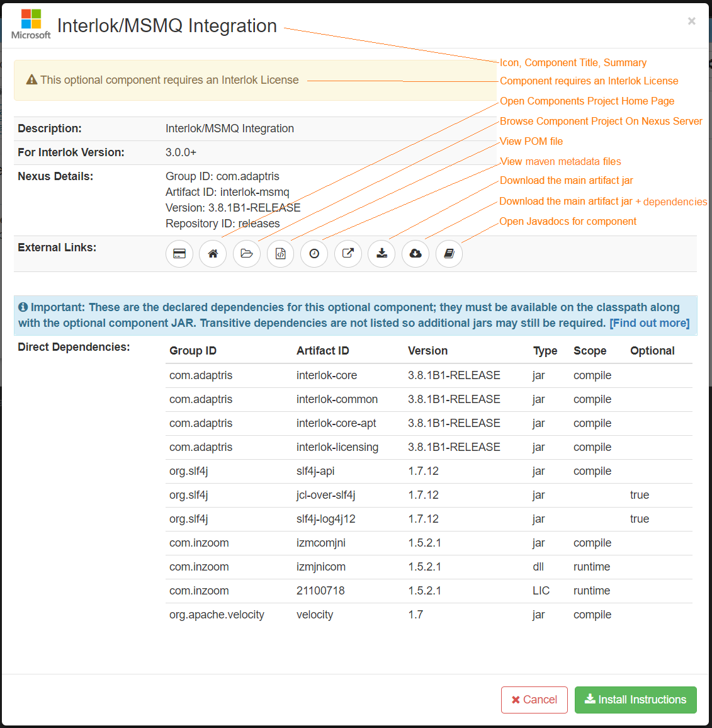This screenshot has height=728, width=712.
Task: Click the Optional value true for slf4j-log4j12
Action: [640, 519]
